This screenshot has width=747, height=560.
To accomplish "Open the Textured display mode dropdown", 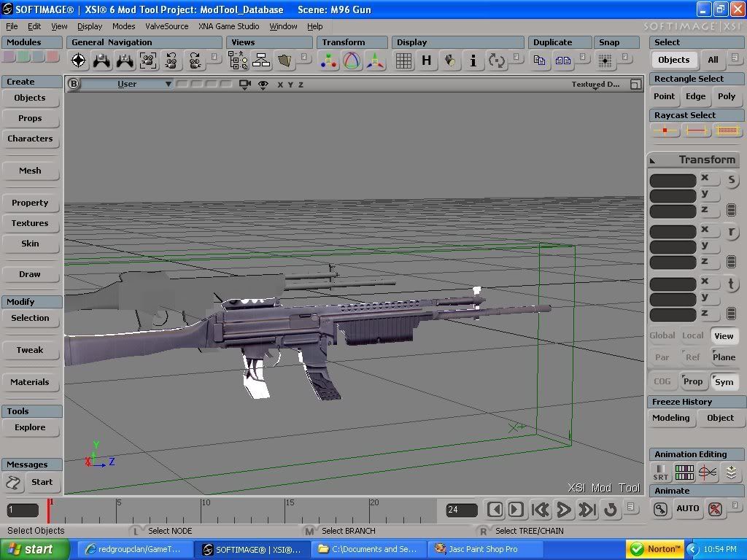I will (595, 85).
